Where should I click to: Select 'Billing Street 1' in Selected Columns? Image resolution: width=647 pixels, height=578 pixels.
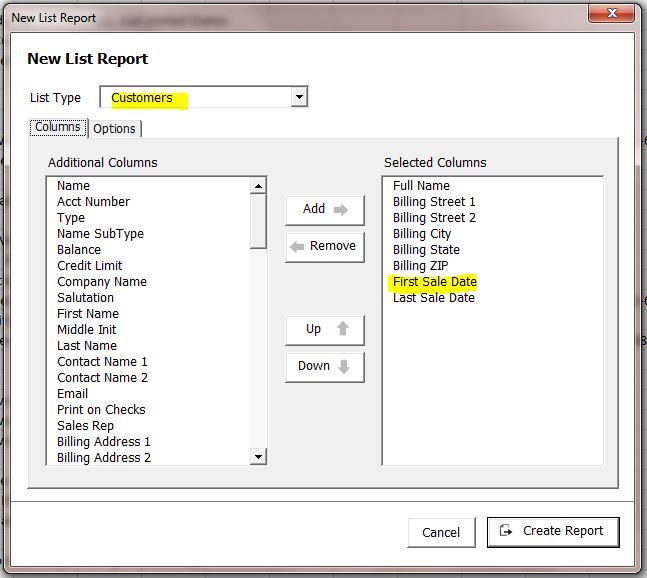pos(434,202)
